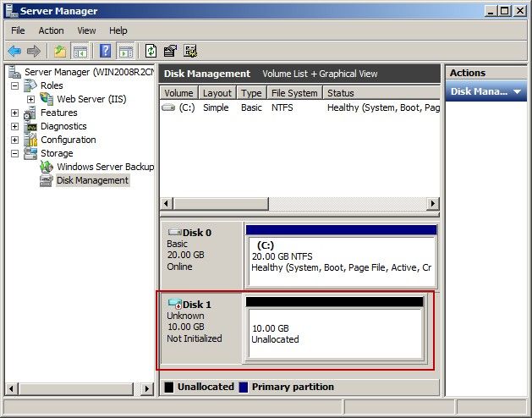Expand the Configuration tree node
This screenshot has width=532, height=418.
tap(14, 140)
